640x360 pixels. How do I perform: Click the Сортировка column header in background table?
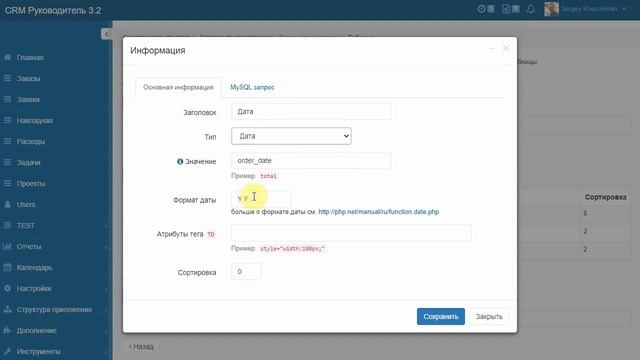click(605, 197)
